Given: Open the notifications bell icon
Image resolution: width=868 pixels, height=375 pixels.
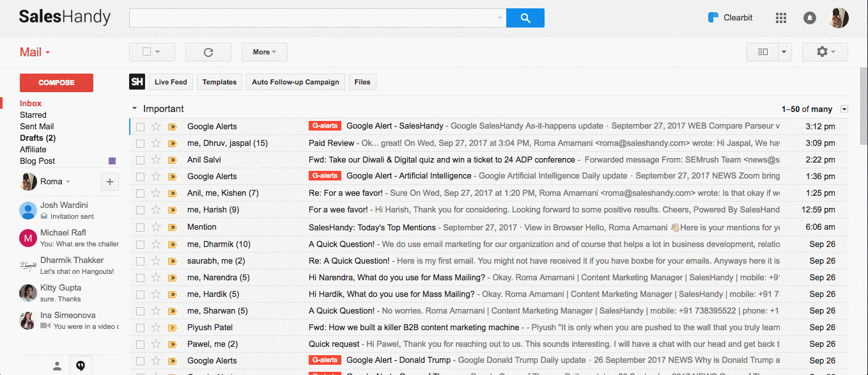Looking at the screenshot, I should pos(810,18).
